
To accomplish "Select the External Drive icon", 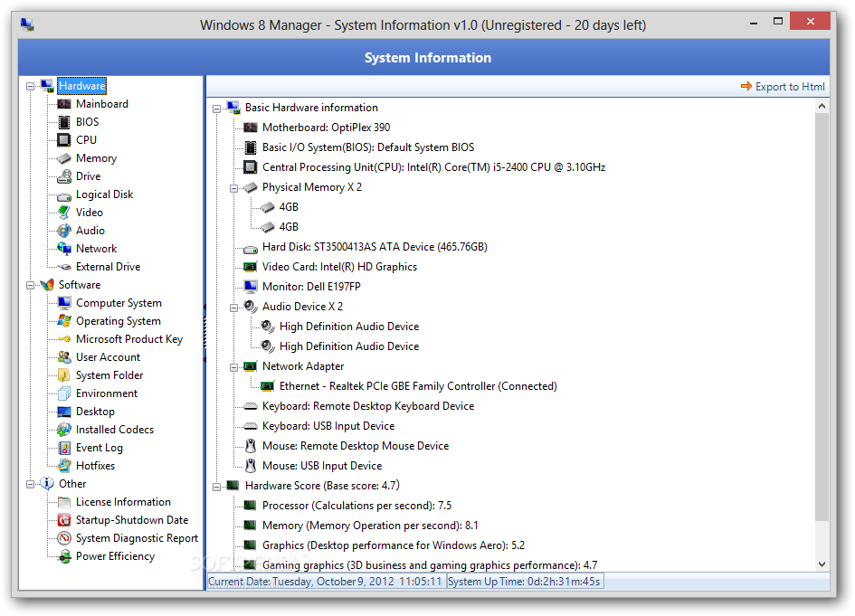I will pos(64,267).
